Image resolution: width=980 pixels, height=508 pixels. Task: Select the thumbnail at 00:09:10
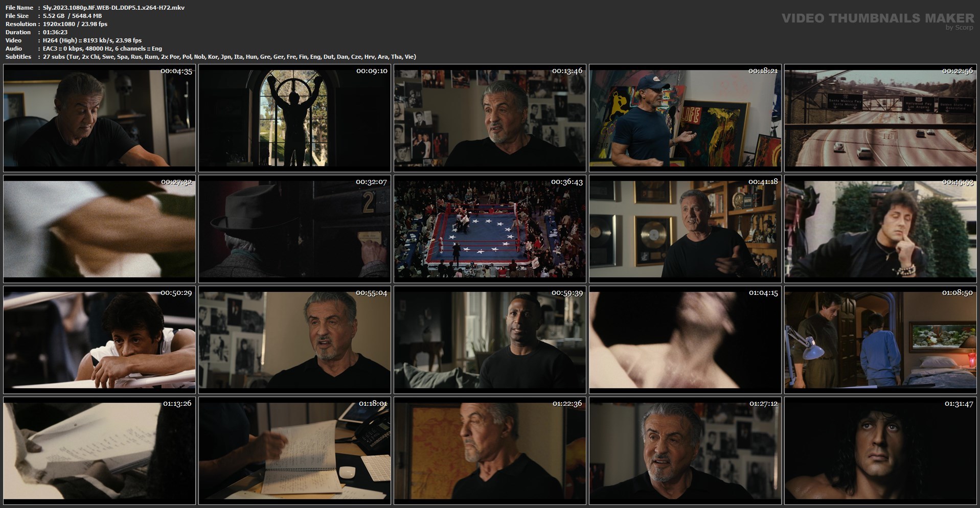pyautogui.click(x=294, y=118)
